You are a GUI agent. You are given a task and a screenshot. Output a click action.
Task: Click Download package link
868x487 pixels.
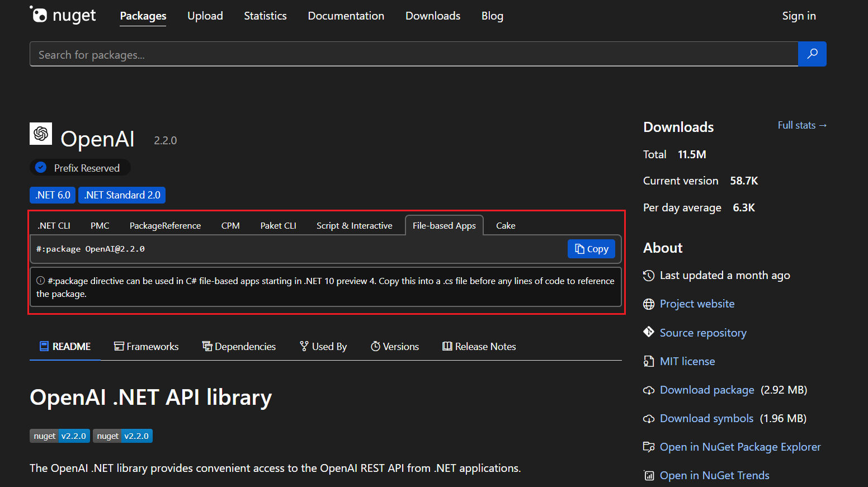tap(707, 390)
